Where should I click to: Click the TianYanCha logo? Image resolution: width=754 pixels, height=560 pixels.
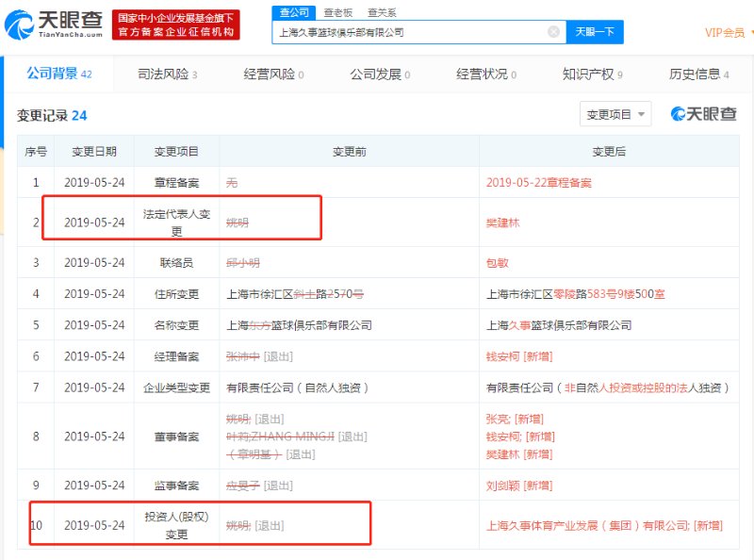(54, 25)
